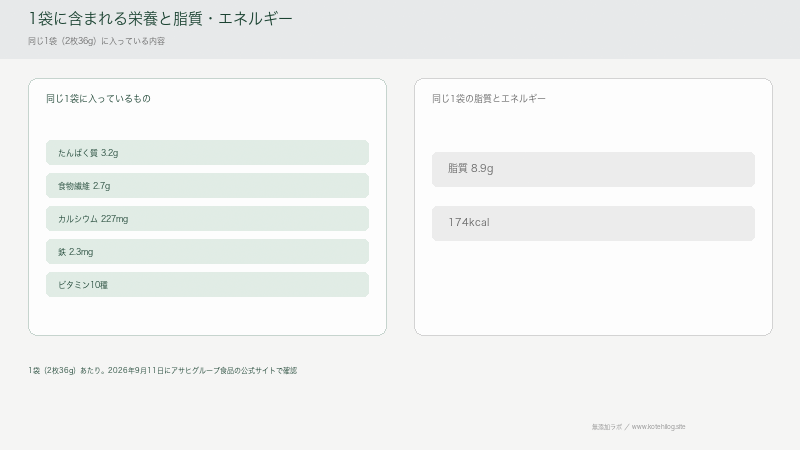
Task: Click the 8.9g value beside 脂質
Action: point(482,168)
